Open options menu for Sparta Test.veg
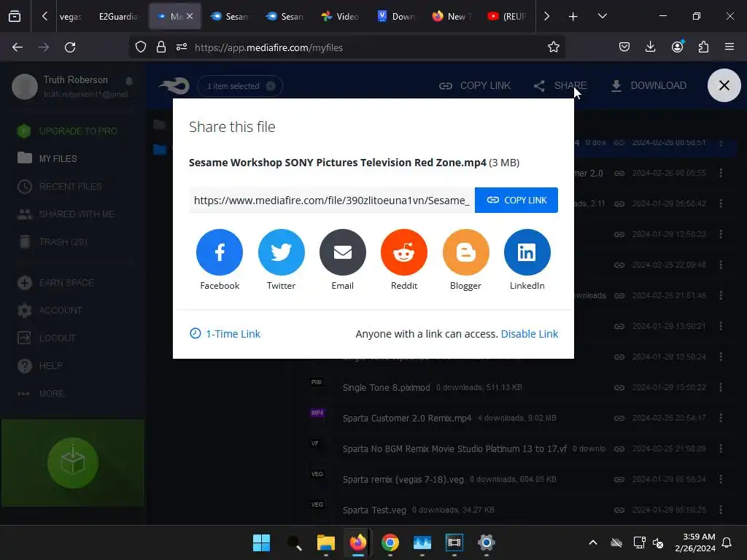Viewport: 747px width, 560px height. [x=721, y=510]
